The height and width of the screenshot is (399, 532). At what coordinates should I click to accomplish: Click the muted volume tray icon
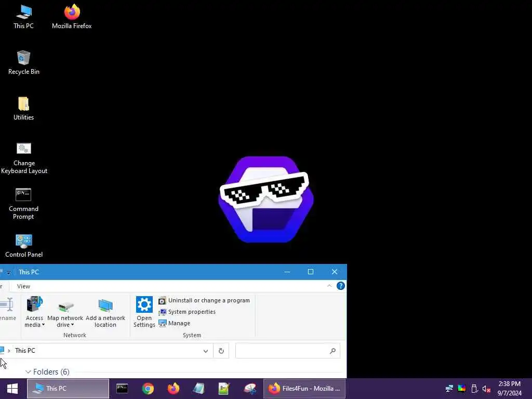point(486,389)
